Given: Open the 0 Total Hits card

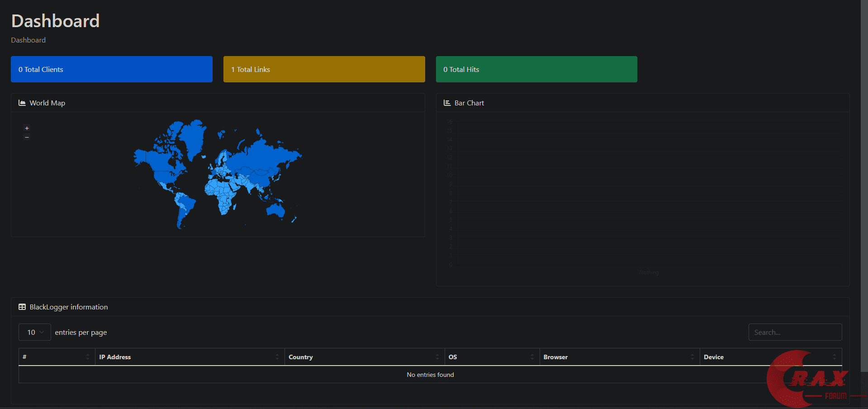Looking at the screenshot, I should tap(536, 69).
